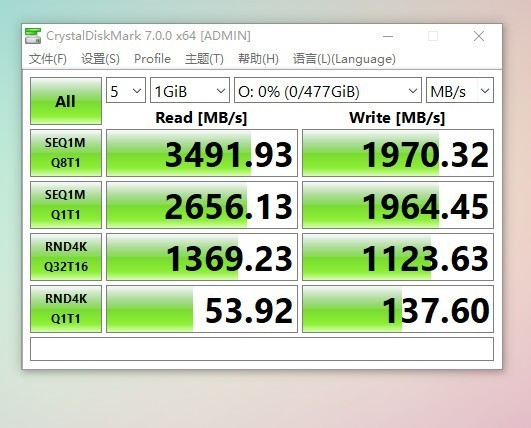
Task: Run all benchmarks with the All button
Action: (x=66, y=101)
